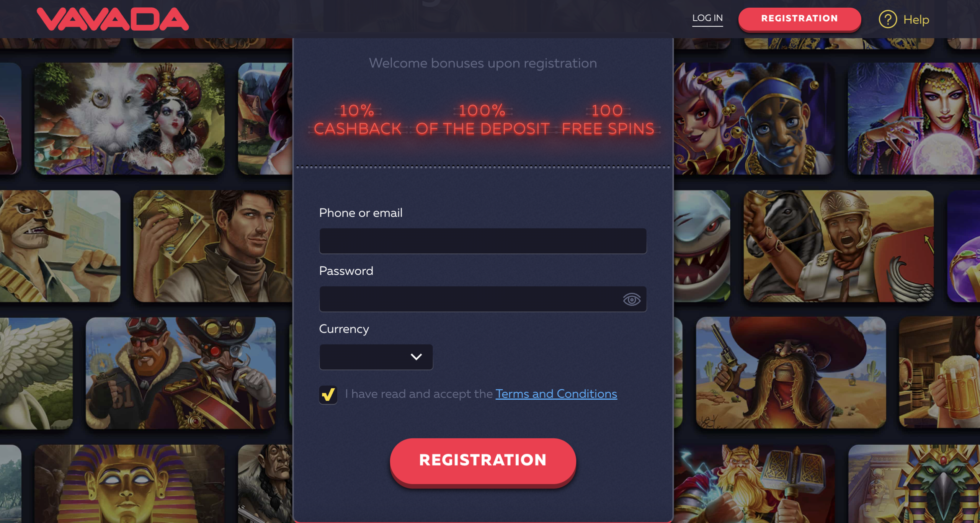
Task: Choose the fortune teller crystal ball game
Action: (914, 119)
